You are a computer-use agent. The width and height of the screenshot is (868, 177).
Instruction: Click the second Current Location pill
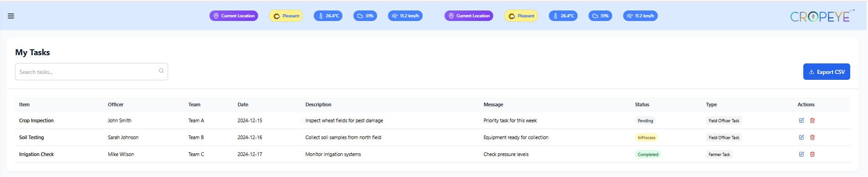pos(469,16)
